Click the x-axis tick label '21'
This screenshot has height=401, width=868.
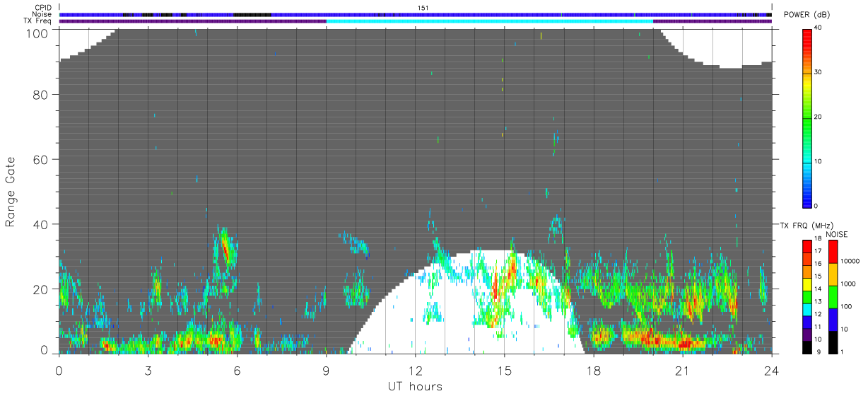(x=683, y=370)
